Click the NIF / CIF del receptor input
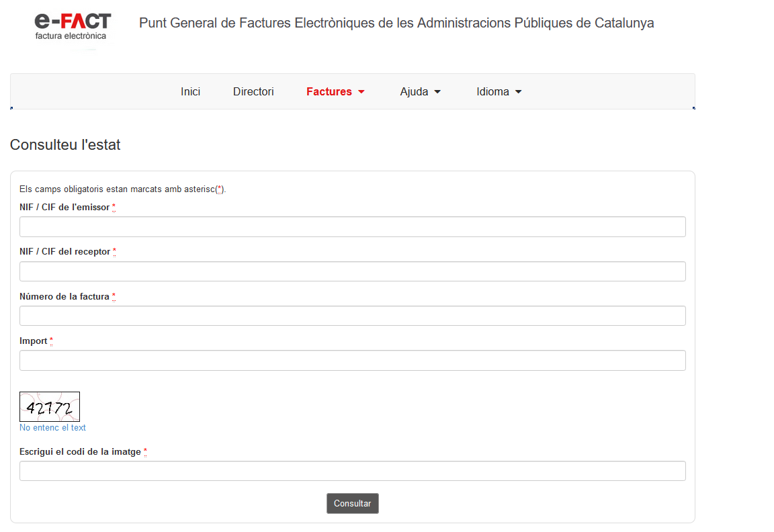The height and width of the screenshot is (532, 774). coord(352,271)
